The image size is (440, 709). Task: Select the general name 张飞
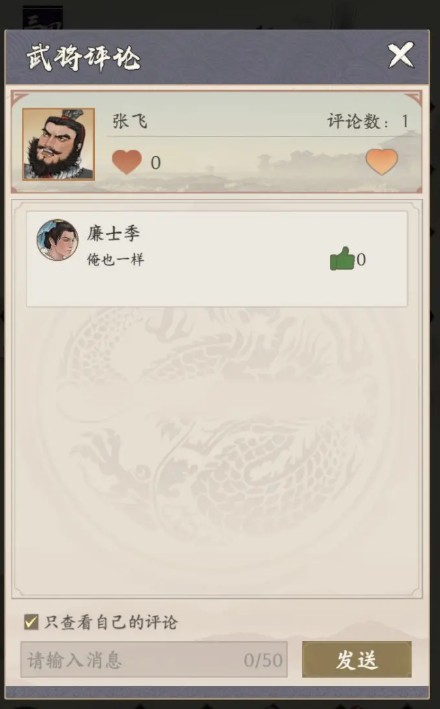(130, 121)
